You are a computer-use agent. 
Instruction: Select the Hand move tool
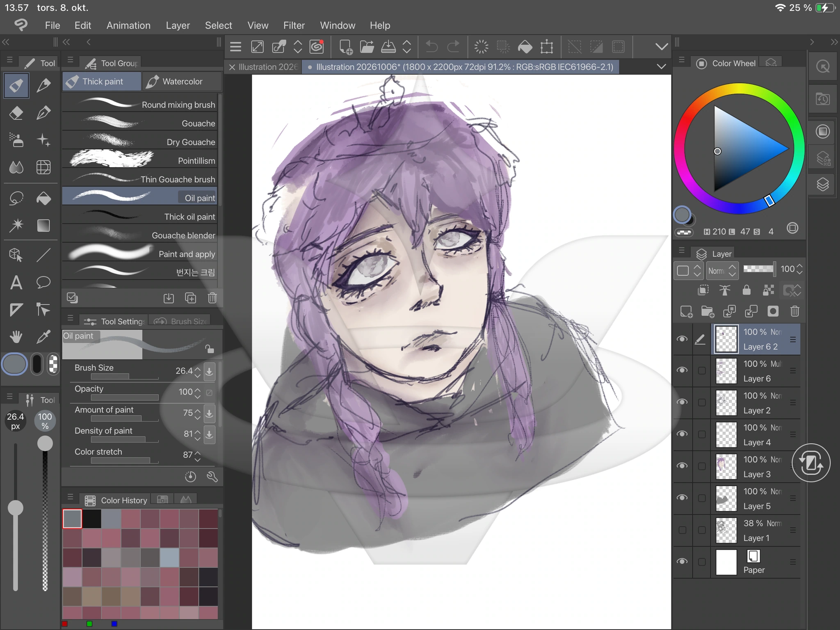point(16,337)
